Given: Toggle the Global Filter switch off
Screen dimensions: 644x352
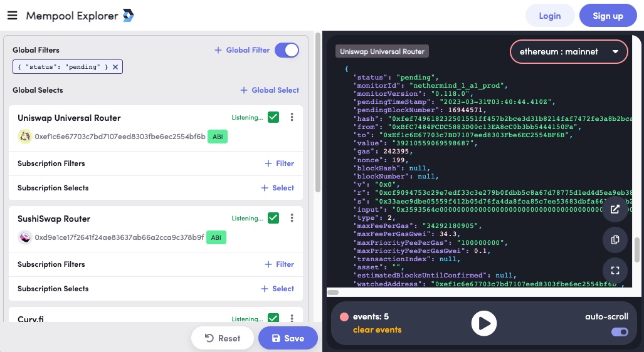Looking at the screenshot, I should [x=287, y=50].
